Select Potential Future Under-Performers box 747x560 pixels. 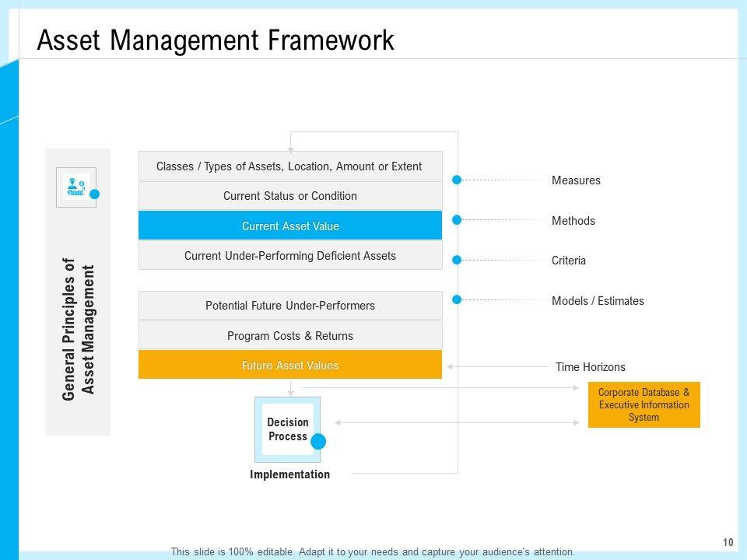[290, 306]
